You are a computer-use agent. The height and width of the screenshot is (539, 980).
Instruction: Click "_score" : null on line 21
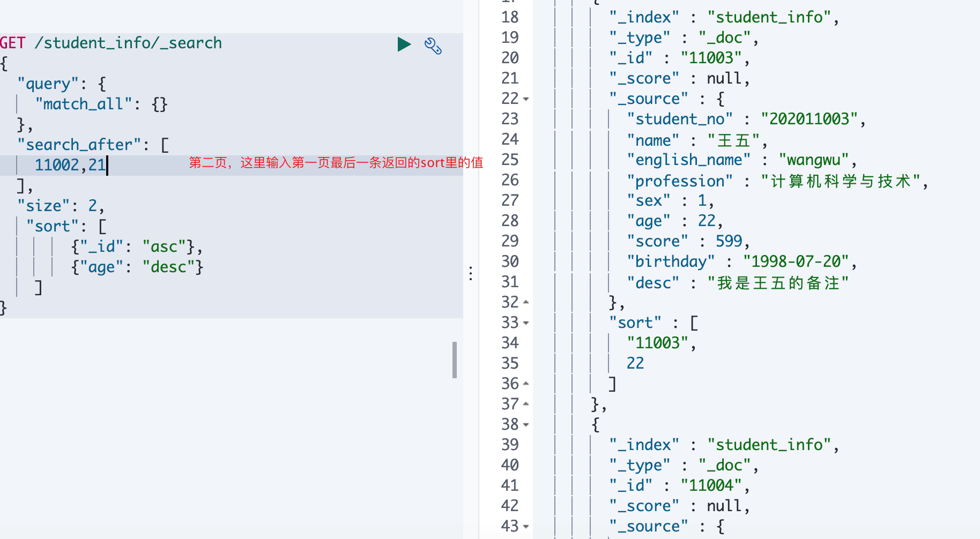tap(680, 78)
